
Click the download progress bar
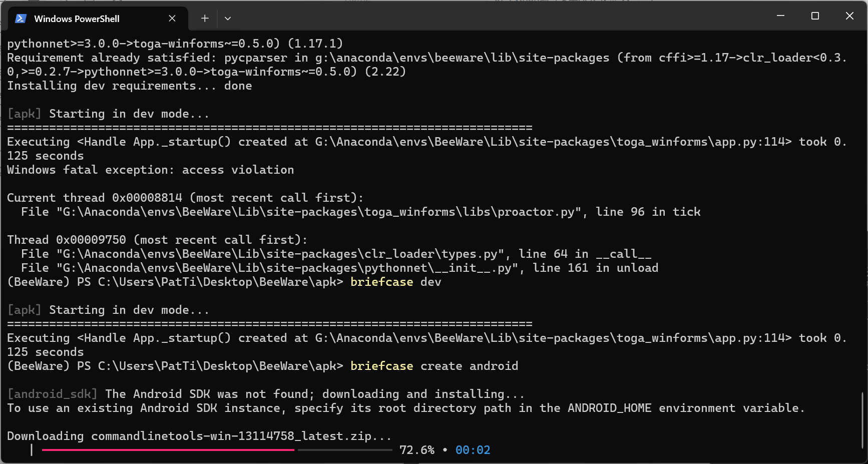tap(217, 450)
